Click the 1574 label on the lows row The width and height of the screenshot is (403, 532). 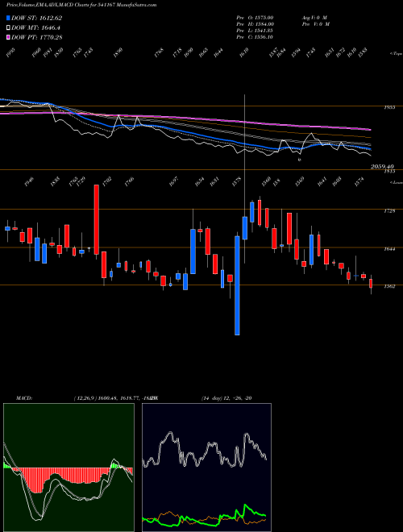[x=359, y=182]
